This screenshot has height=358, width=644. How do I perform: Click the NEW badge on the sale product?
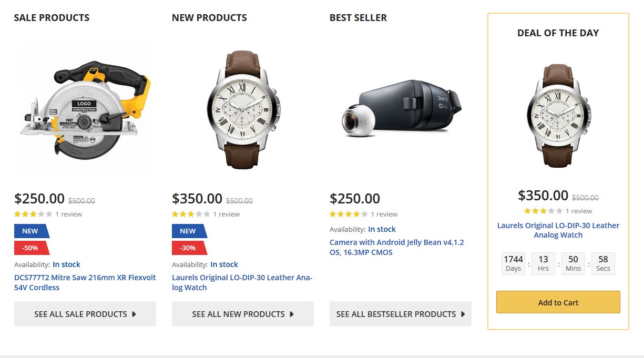coord(30,231)
